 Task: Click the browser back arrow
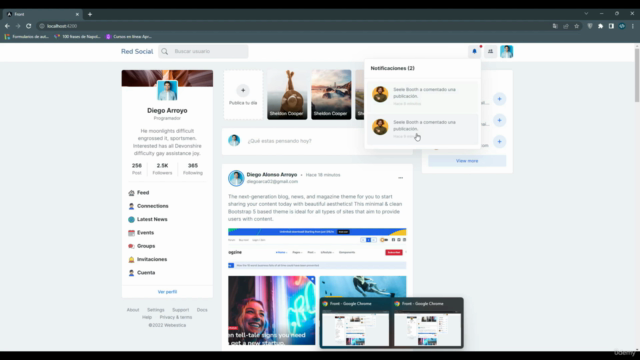(x=7, y=26)
